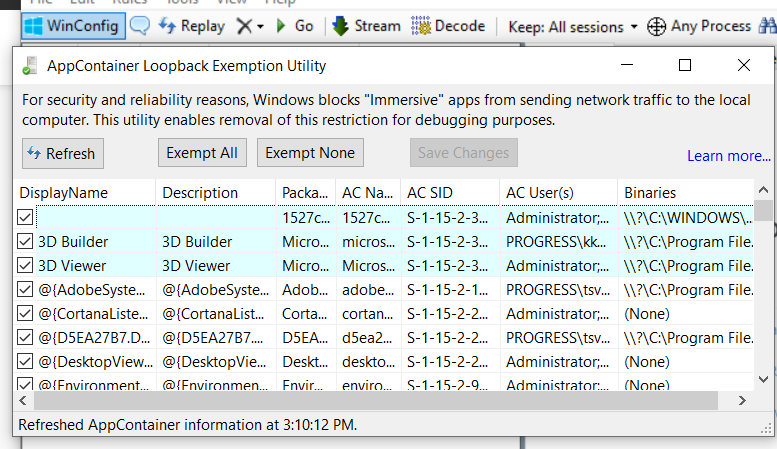
Task: Click the adobe... AC name cell
Action: pos(368,289)
